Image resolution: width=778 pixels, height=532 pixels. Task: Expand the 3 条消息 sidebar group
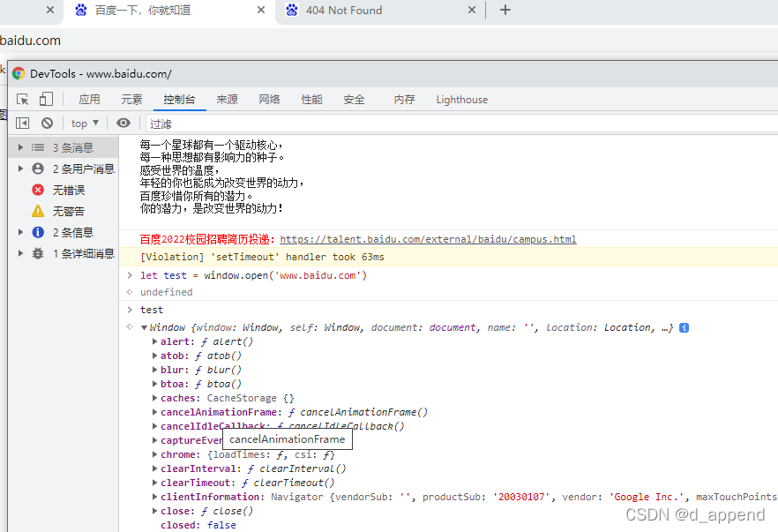click(21, 147)
